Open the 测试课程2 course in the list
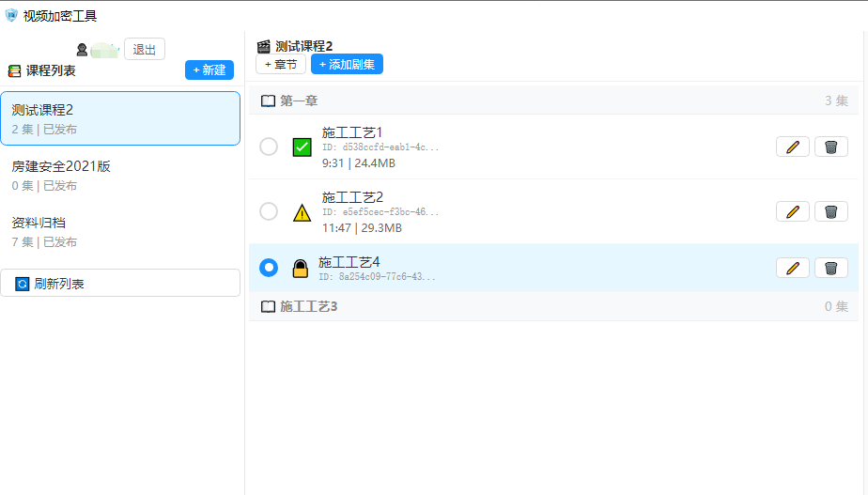Image resolution: width=868 pixels, height=495 pixels. coord(120,118)
